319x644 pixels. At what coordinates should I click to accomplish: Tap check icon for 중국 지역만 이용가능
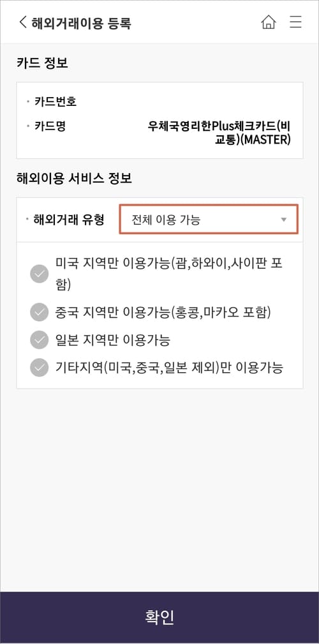(40, 312)
